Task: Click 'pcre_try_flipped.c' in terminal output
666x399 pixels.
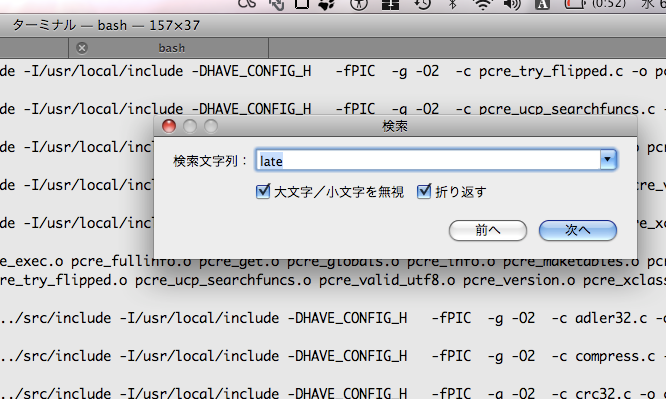Action: click(x=551, y=71)
